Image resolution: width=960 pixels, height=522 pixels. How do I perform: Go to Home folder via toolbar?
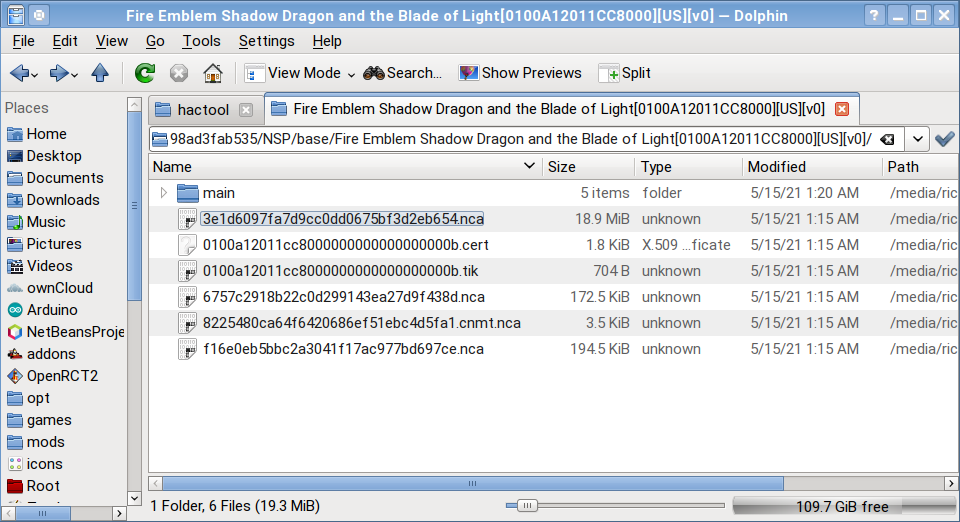[212, 73]
